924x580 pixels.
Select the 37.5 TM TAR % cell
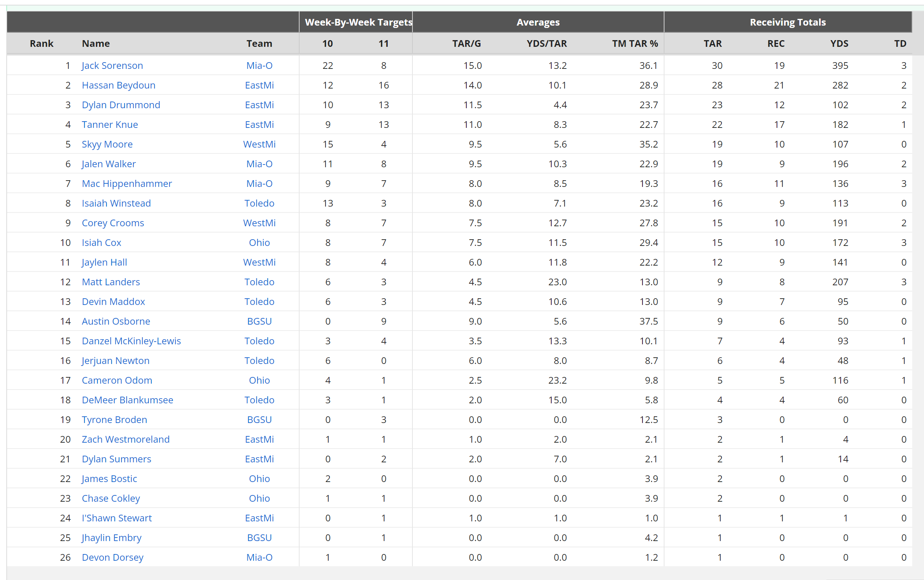point(649,321)
